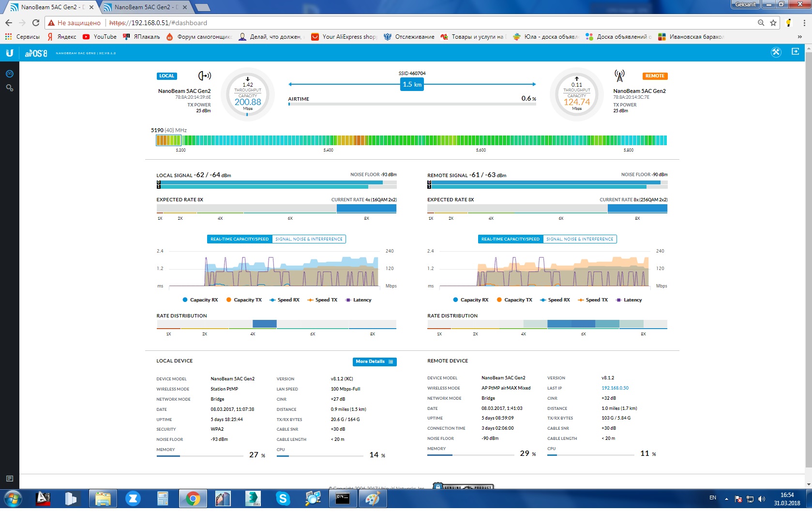
Task: Open the Apps (Сервисы) shortcut icon
Action: 8,37
